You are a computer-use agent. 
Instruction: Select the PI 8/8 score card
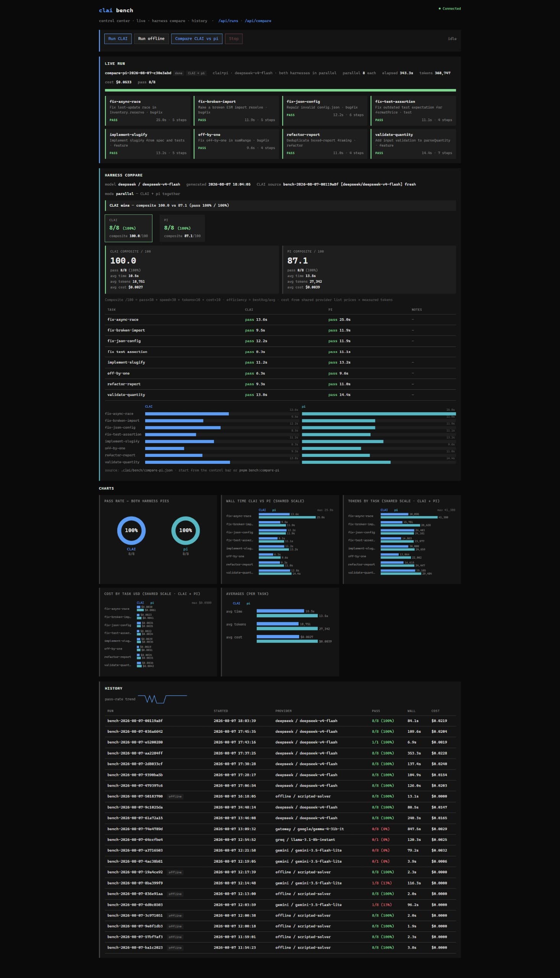click(182, 228)
